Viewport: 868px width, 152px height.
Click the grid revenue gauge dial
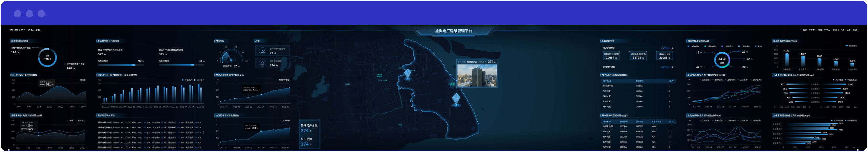click(231, 58)
